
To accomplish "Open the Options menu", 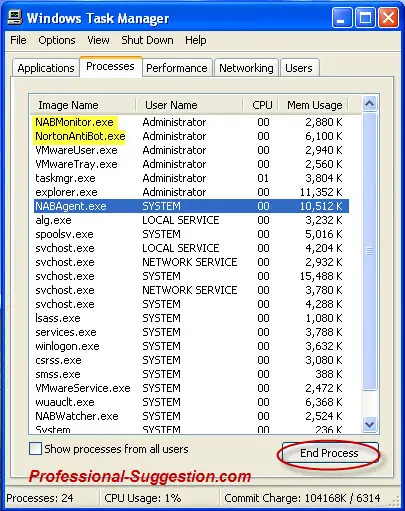I will click(x=57, y=40).
